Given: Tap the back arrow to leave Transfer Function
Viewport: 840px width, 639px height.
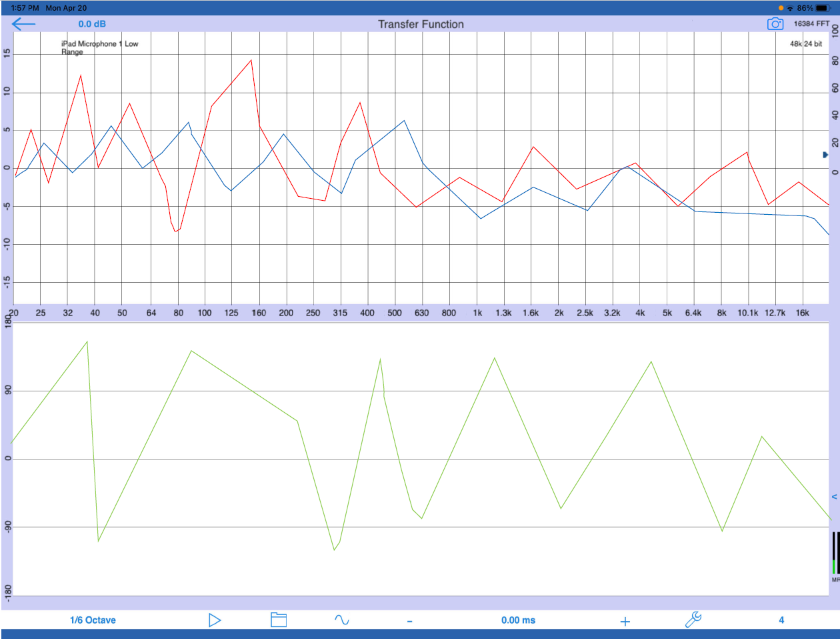Looking at the screenshot, I should (x=23, y=24).
